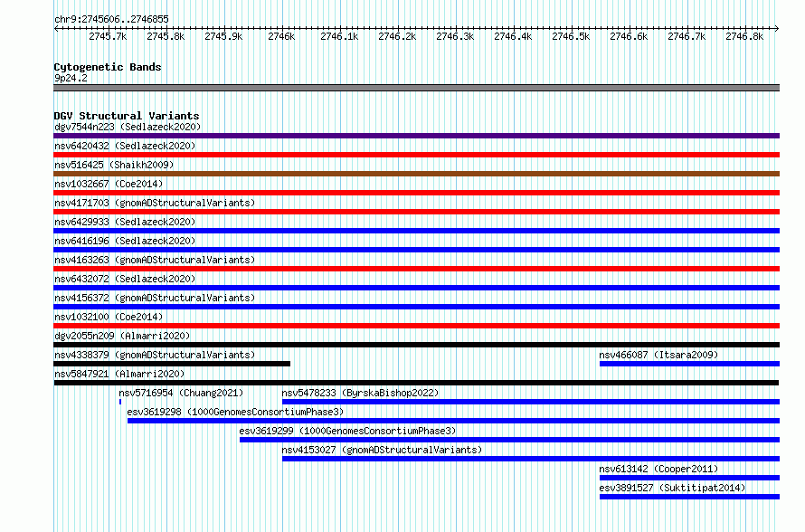Open the nsv1032100 (Coe2014) label
Image resolution: width=805 pixels, height=532 pixels.
(109, 317)
